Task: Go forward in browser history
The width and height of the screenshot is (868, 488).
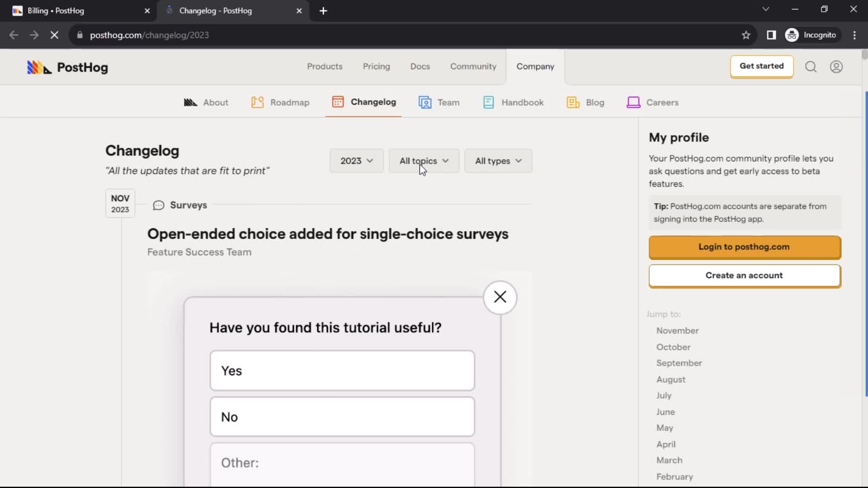Action: pos(34,35)
